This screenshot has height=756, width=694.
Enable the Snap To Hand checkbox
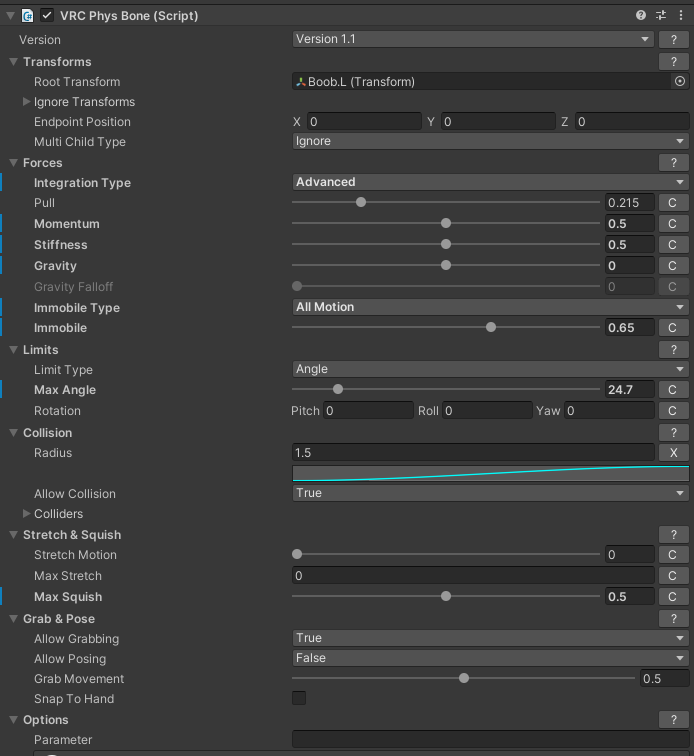(299, 698)
